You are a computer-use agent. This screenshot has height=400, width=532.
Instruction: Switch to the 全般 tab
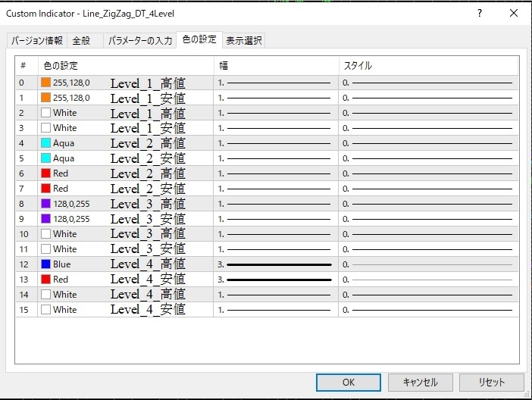(81, 41)
